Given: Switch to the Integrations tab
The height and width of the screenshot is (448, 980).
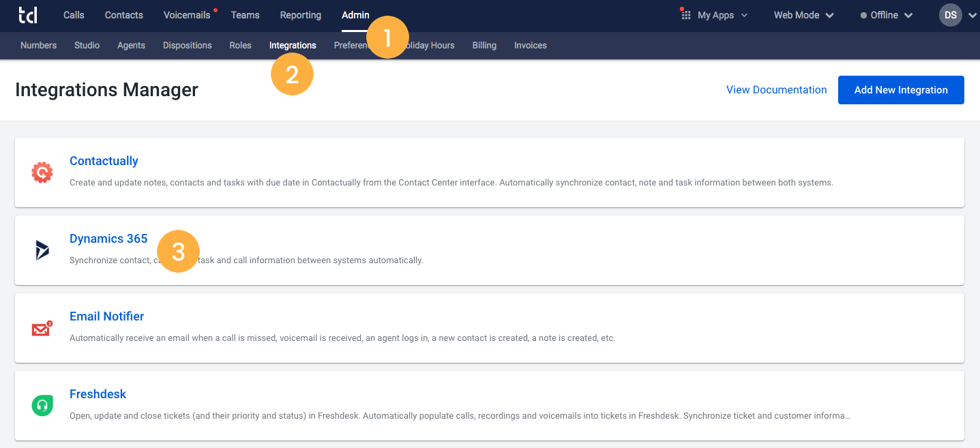Looking at the screenshot, I should pyautogui.click(x=293, y=45).
